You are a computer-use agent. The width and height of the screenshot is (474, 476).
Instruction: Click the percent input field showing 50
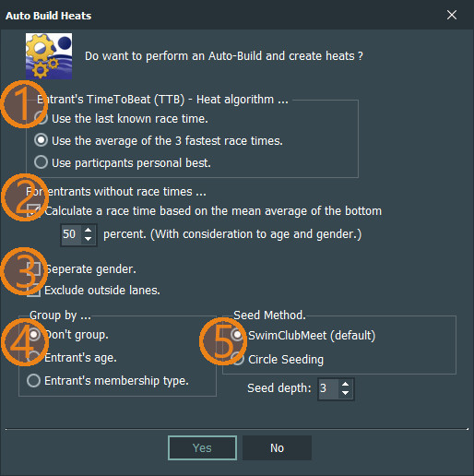71,234
